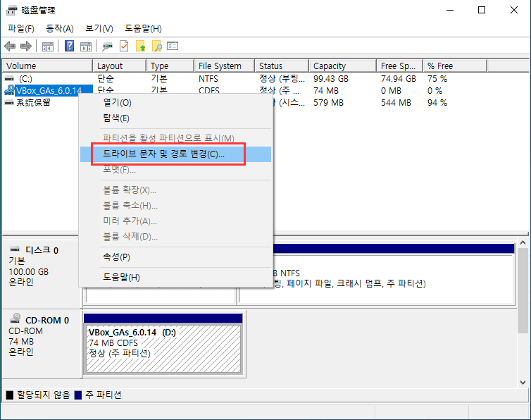Click the 74 MB capacity cell in volume list
The image size is (531, 420).
325,91
